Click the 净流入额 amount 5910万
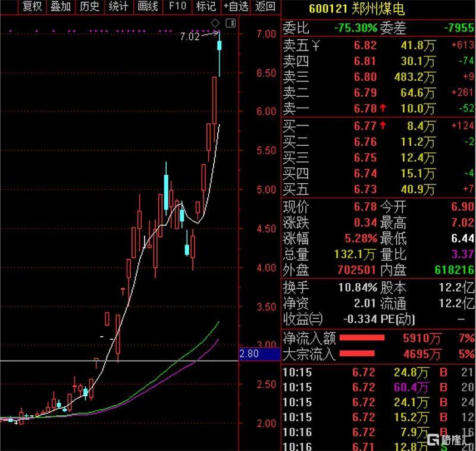This screenshot has width=476, height=451. point(422,339)
